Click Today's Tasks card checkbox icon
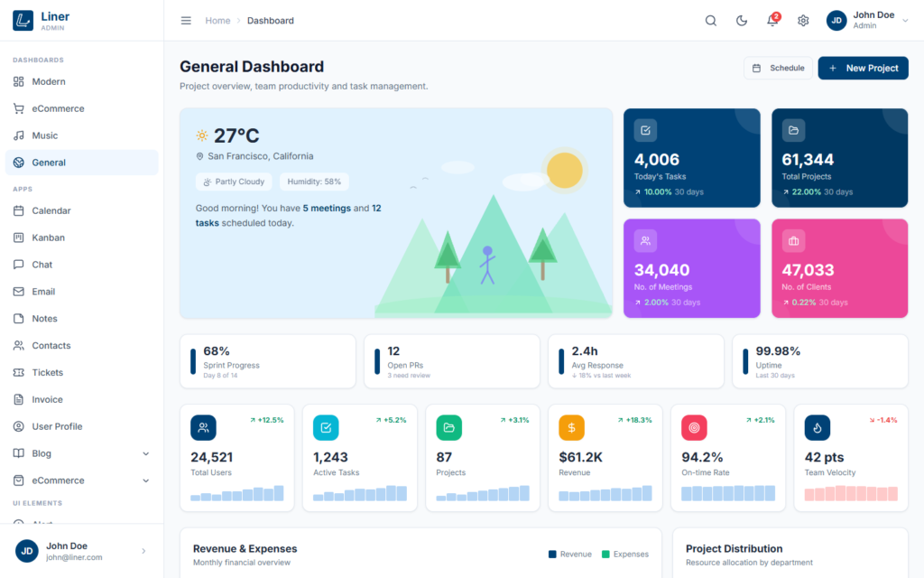 [x=645, y=130]
